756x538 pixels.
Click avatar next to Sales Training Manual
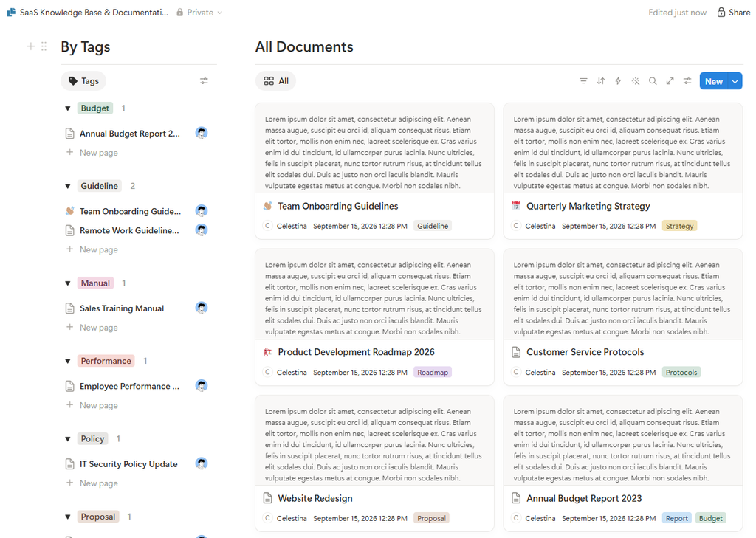click(202, 308)
